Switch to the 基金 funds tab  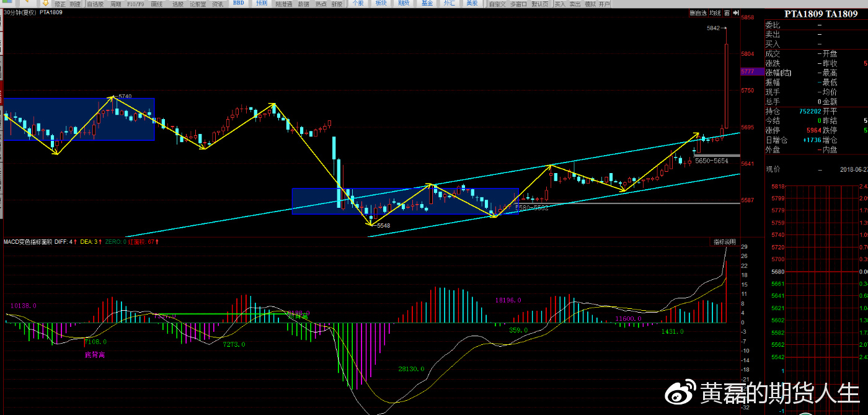click(427, 3)
